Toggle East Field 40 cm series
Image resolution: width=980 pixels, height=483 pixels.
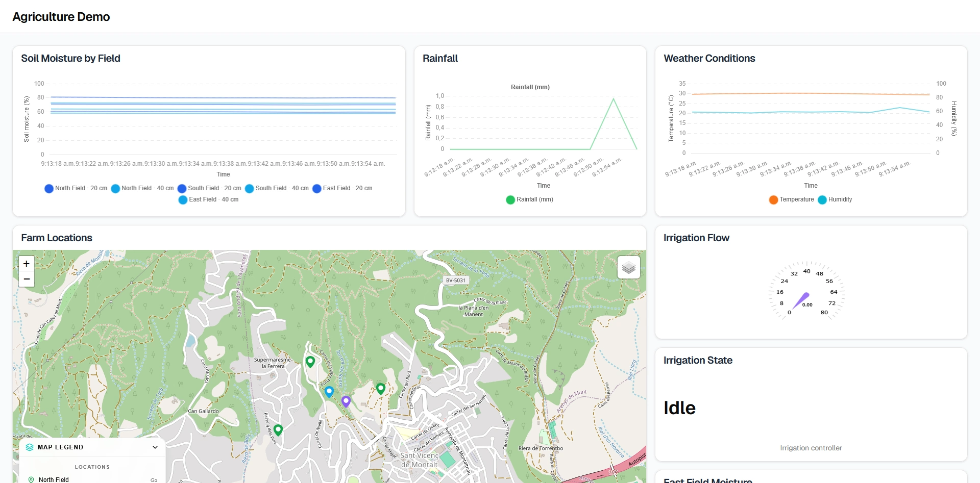click(208, 199)
